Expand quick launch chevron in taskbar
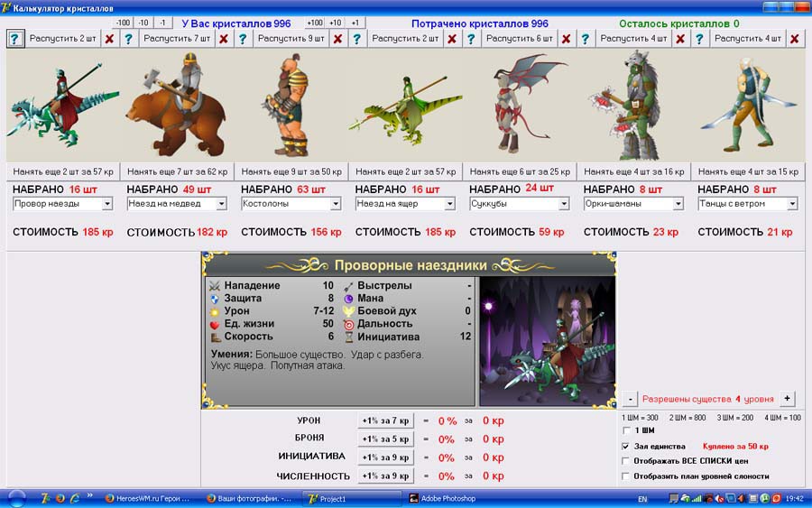The width and height of the screenshot is (812, 508). [x=89, y=495]
